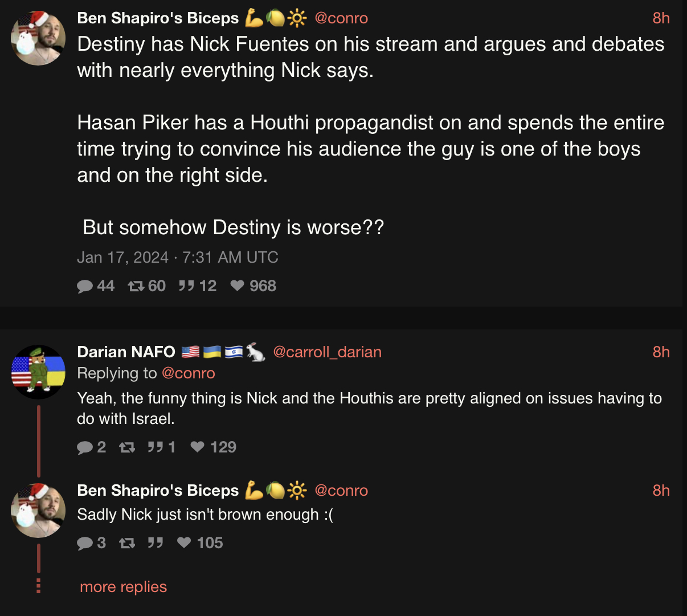Open the @carroll_darian profile link
687x616 pixels.
pyautogui.click(x=328, y=352)
